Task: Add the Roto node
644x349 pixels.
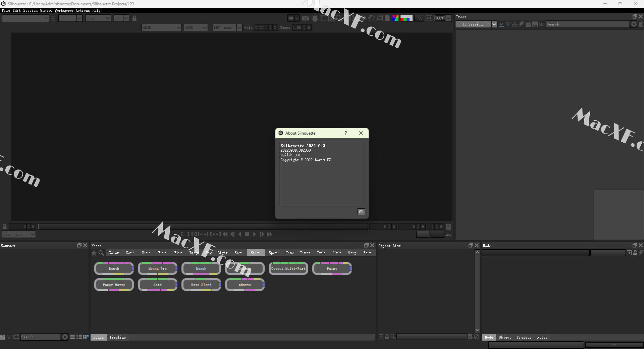Action: pos(157,285)
